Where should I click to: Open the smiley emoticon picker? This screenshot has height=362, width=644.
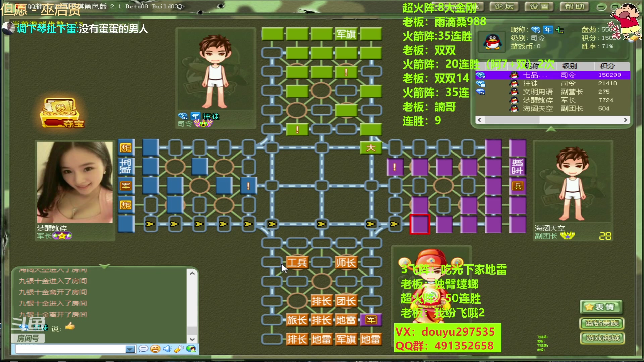click(155, 349)
